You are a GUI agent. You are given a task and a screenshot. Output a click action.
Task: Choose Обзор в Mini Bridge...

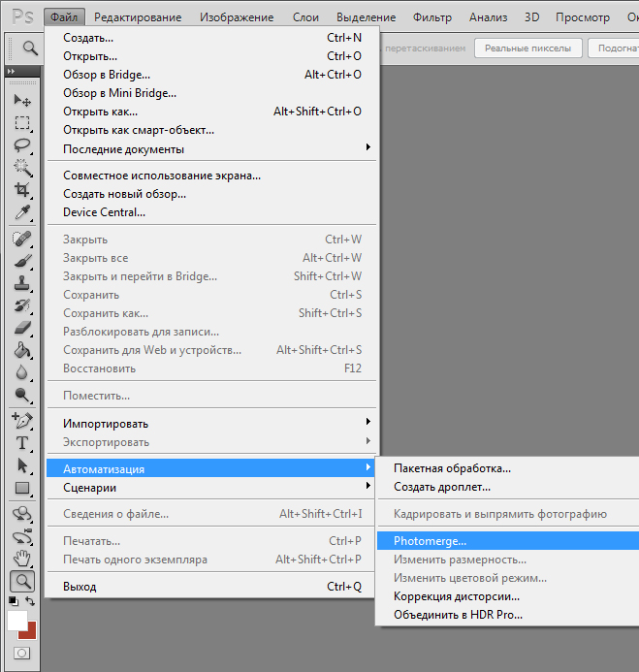[212, 93]
